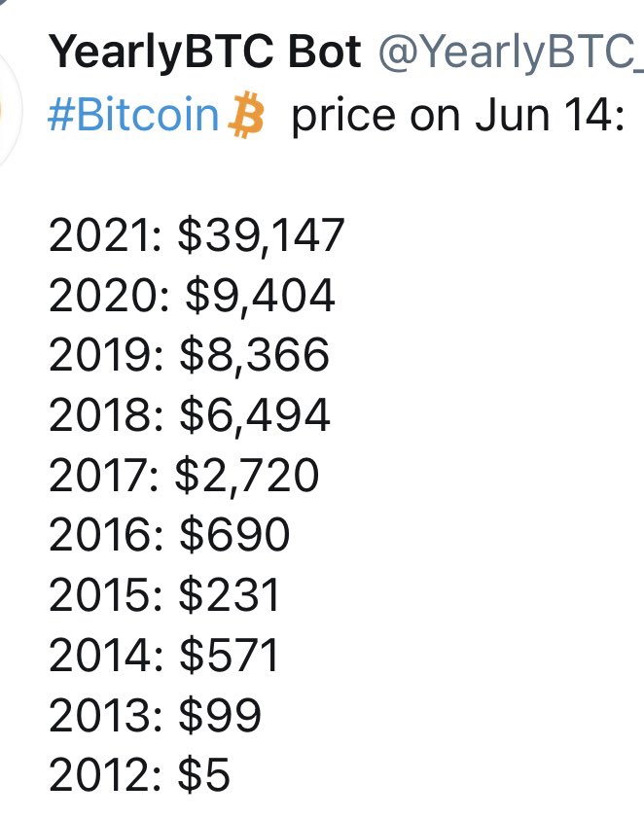This screenshot has width=644, height=819.
Task: Click the 2017: $2,720 price line
Action: [184, 476]
